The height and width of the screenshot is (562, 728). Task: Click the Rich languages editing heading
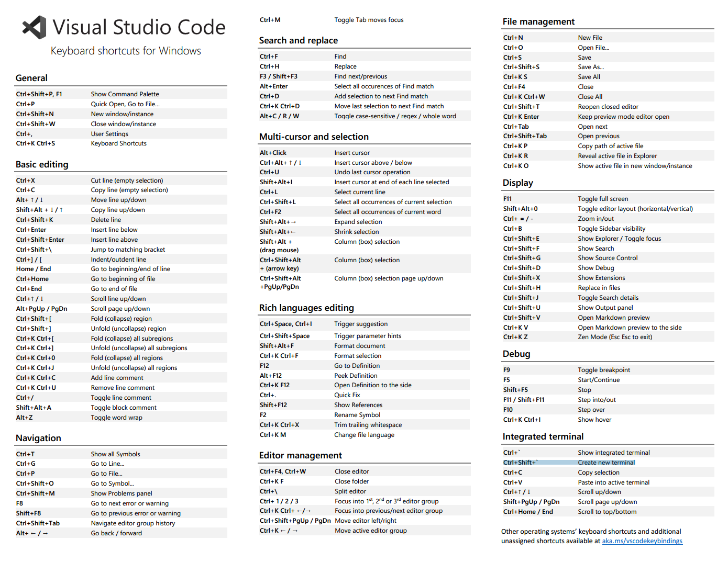306,308
